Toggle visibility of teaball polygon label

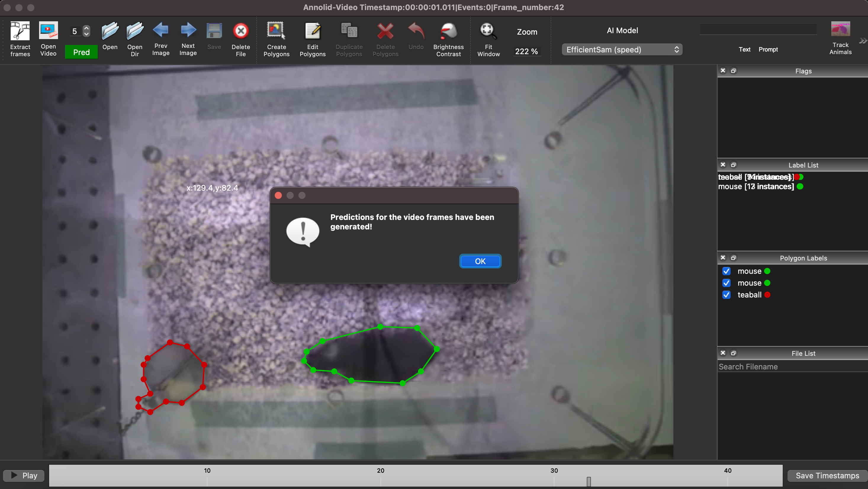point(726,294)
